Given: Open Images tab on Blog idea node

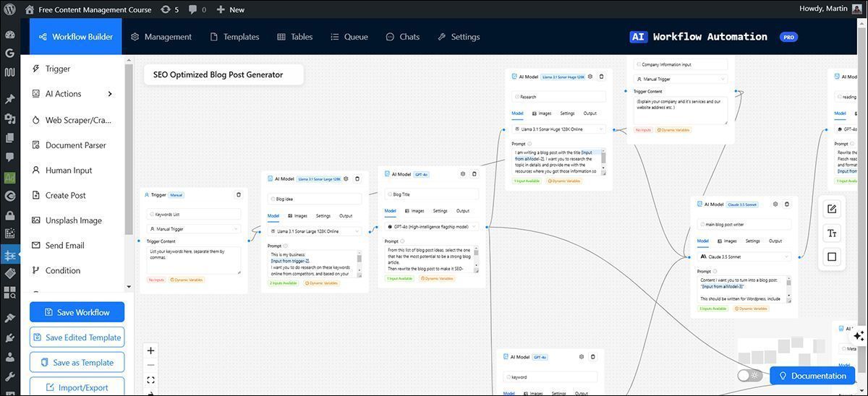Looking at the screenshot, I should click(297, 216).
